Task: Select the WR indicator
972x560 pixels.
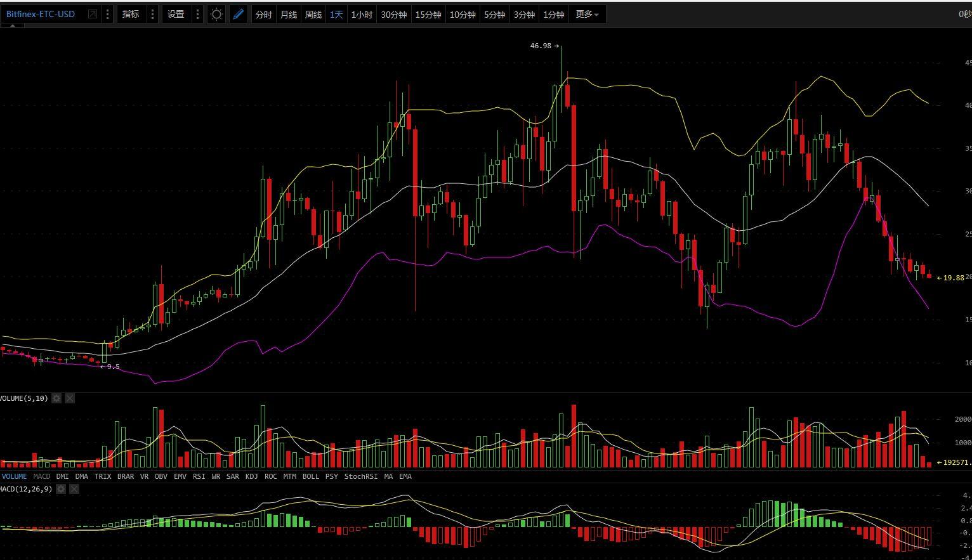Action: [216, 476]
